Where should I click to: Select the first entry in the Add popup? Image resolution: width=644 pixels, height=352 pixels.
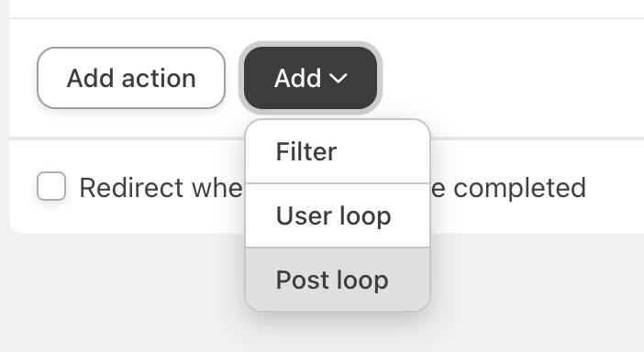pyautogui.click(x=338, y=151)
